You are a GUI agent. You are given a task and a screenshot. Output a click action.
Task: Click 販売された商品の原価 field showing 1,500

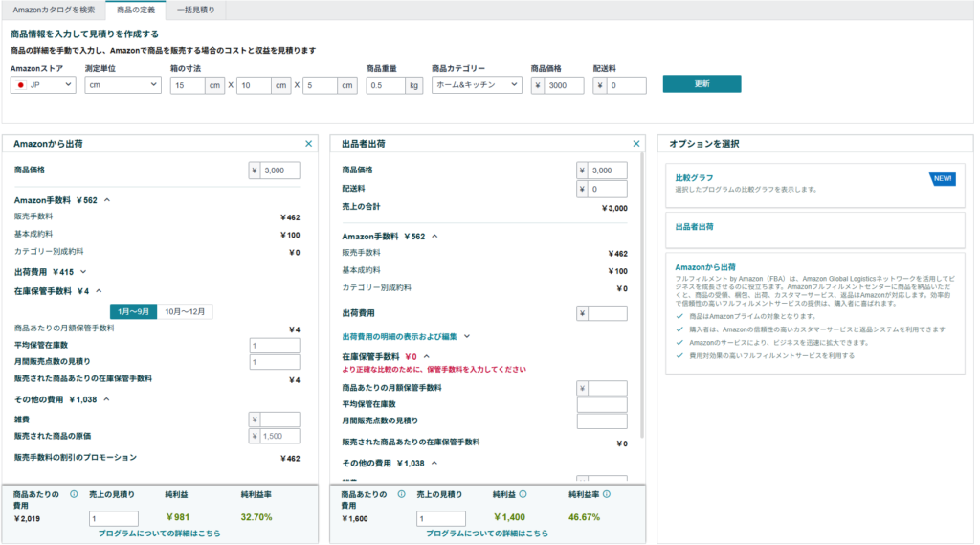coord(280,436)
